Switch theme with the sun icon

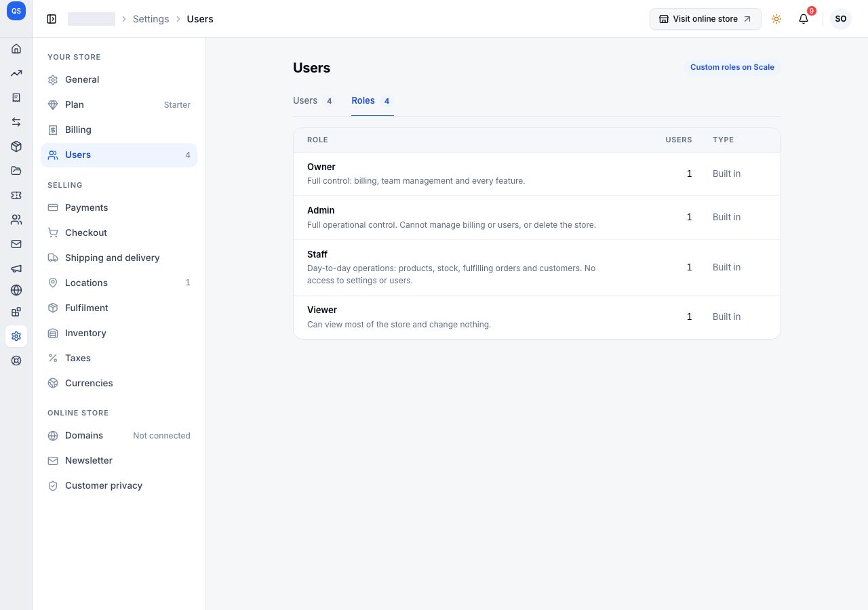[x=776, y=19]
